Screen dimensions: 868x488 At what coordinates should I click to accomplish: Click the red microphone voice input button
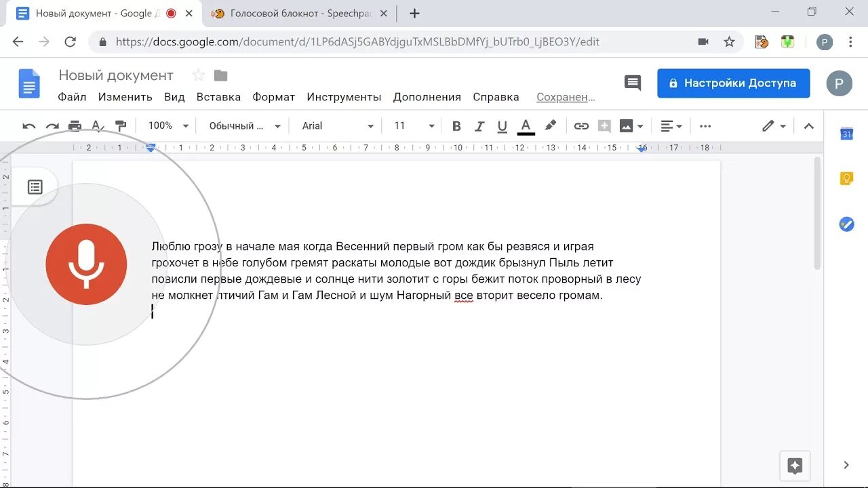point(86,264)
